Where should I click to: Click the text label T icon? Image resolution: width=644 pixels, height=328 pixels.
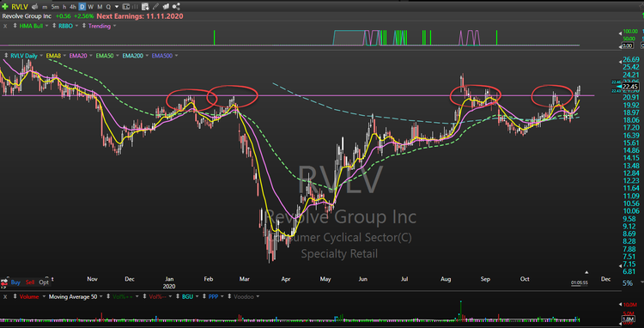[126, 7]
